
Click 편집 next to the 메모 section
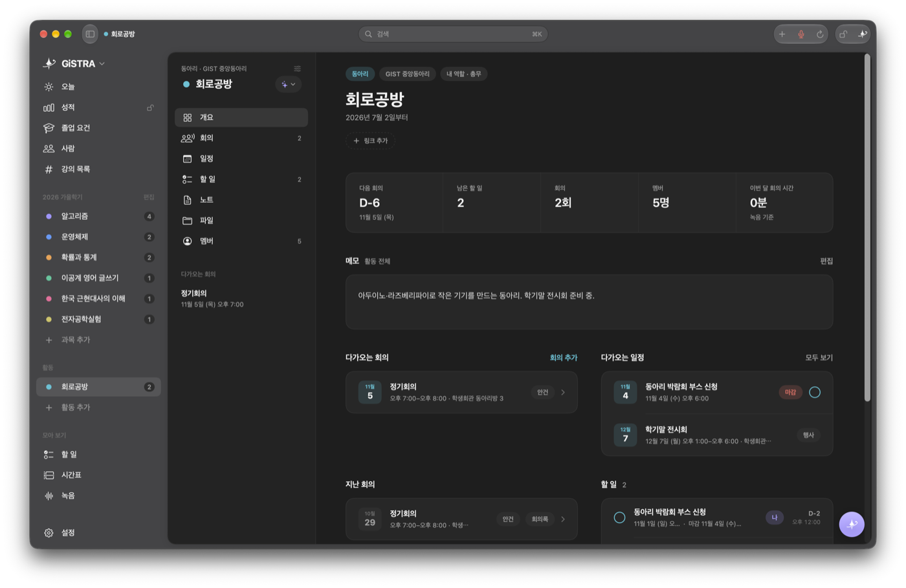coord(826,261)
